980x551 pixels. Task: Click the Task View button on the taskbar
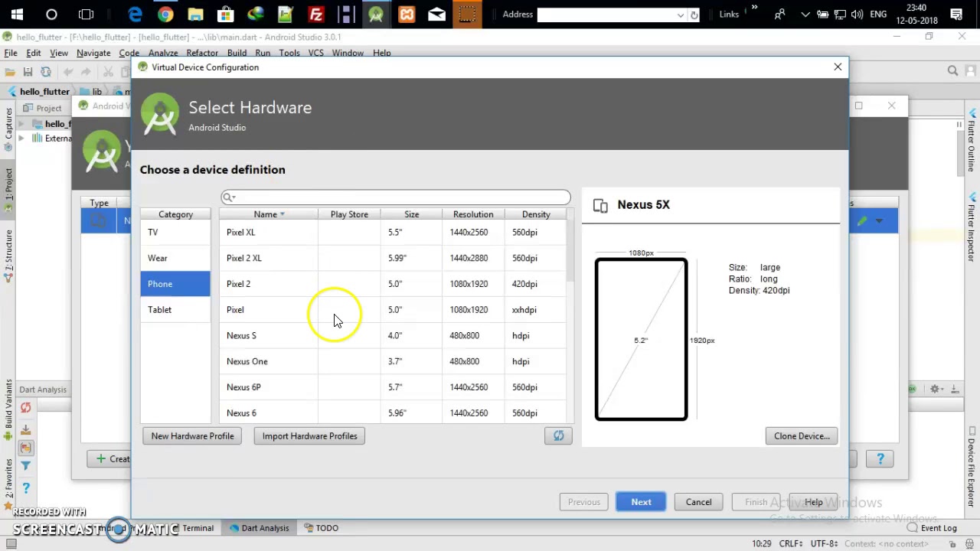coord(86,14)
